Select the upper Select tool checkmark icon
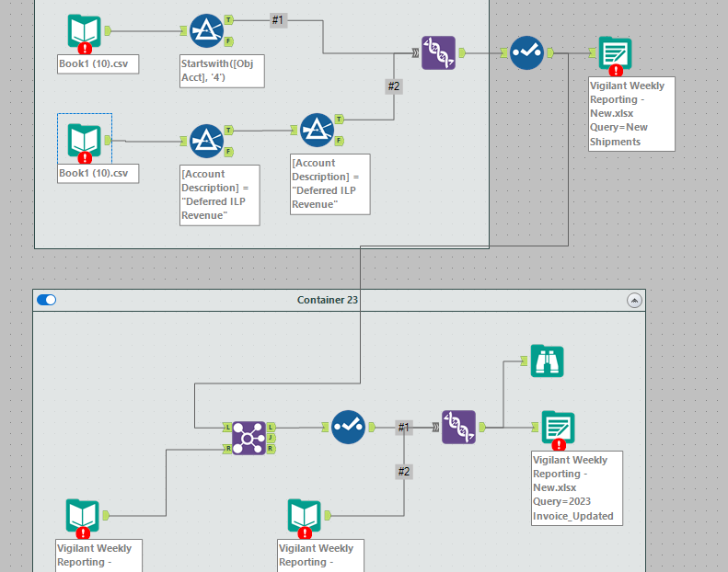 point(527,53)
